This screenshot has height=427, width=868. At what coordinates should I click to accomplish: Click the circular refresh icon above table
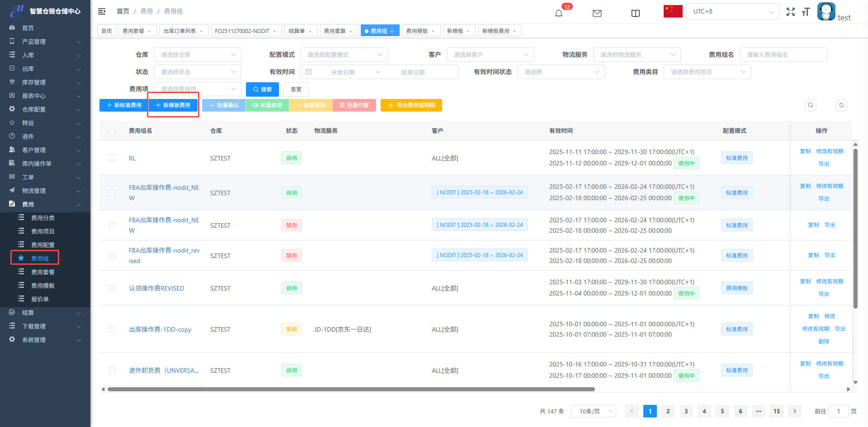point(841,105)
